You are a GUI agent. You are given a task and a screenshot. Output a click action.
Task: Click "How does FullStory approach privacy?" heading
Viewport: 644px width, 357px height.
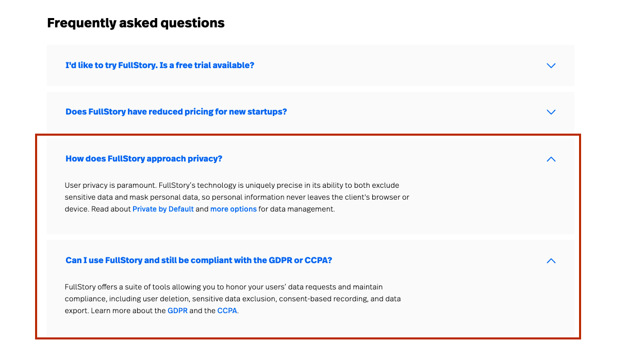[144, 158]
